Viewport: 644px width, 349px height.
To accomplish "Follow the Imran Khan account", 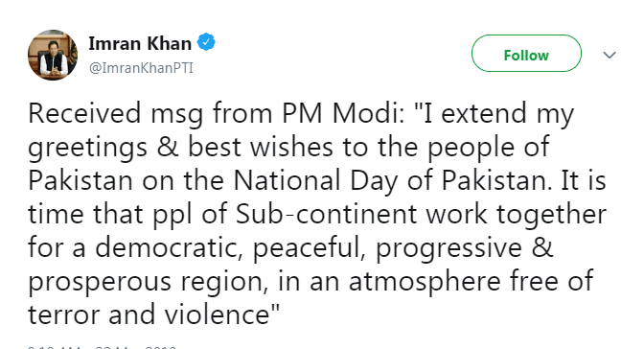I will 526,54.
